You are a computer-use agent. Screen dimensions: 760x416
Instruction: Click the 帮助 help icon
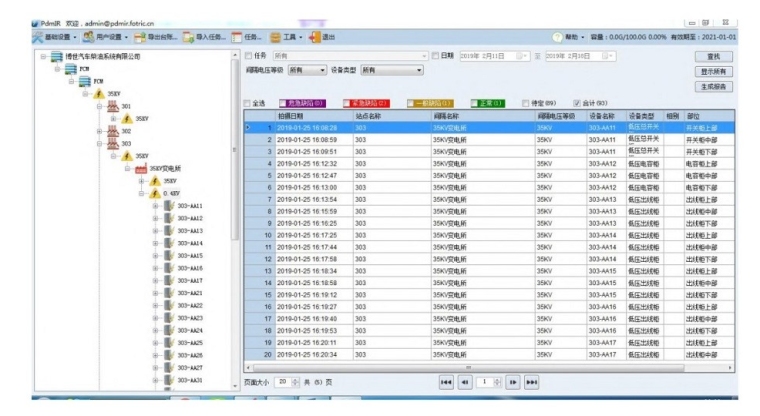557,37
